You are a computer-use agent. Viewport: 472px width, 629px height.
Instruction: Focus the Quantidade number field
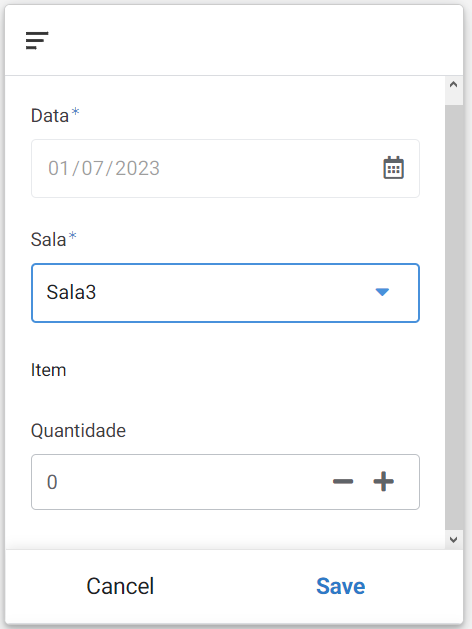(x=225, y=482)
